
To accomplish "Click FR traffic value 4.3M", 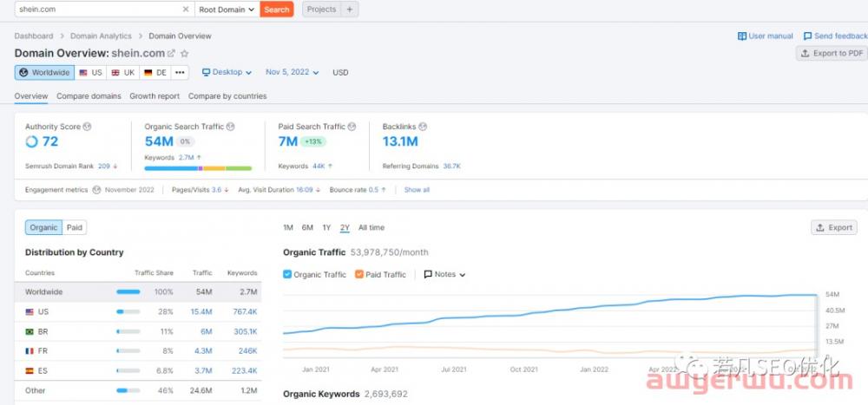I will click(203, 351).
